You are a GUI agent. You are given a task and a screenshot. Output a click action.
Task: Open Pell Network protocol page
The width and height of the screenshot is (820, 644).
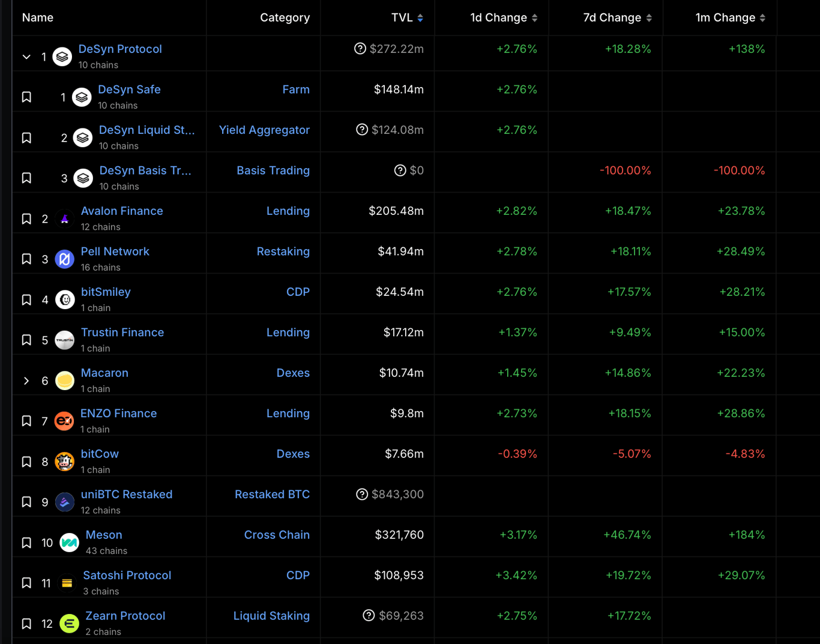pyautogui.click(x=115, y=251)
